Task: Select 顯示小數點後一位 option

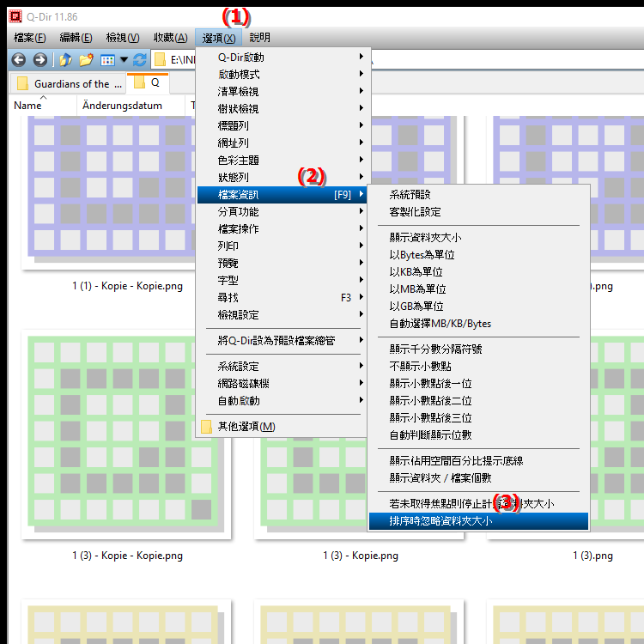Action: point(478,384)
